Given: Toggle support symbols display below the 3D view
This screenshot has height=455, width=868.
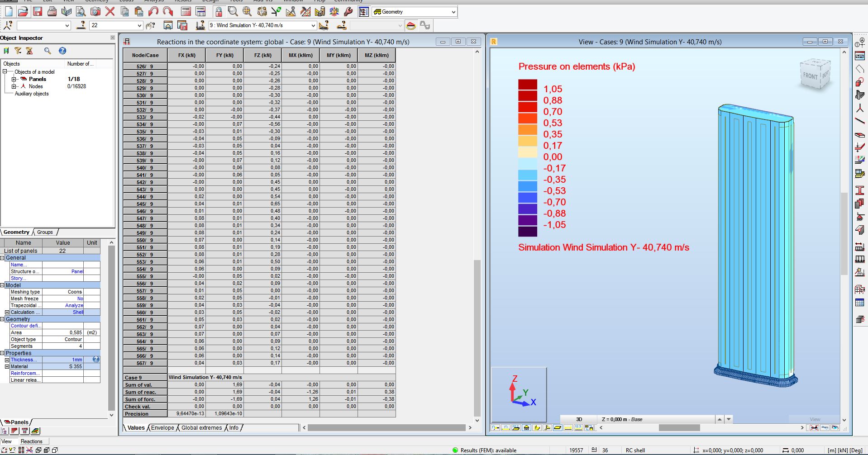Looking at the screenshot, I should click(526, 428).
